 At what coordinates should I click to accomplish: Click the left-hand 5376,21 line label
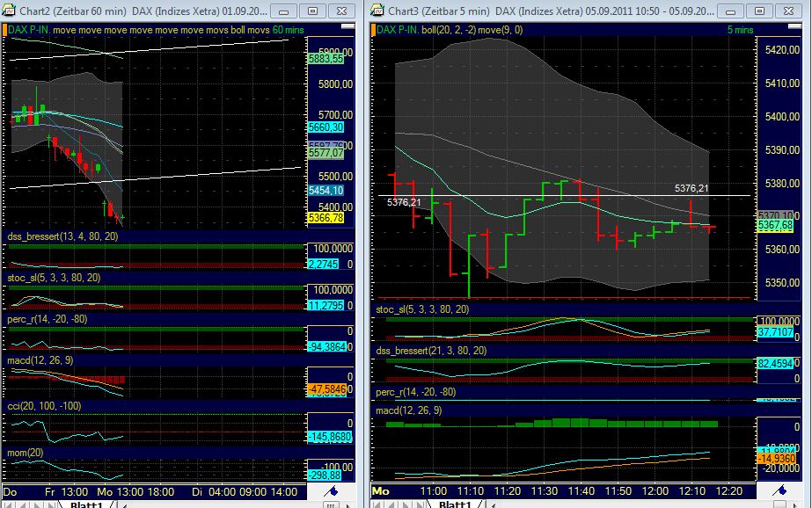404,202
